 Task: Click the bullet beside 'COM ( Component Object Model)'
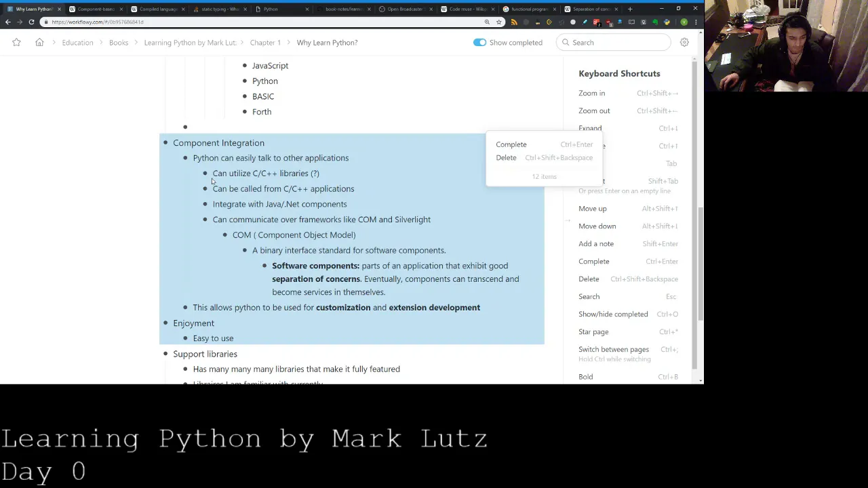(x=224, y=235)
